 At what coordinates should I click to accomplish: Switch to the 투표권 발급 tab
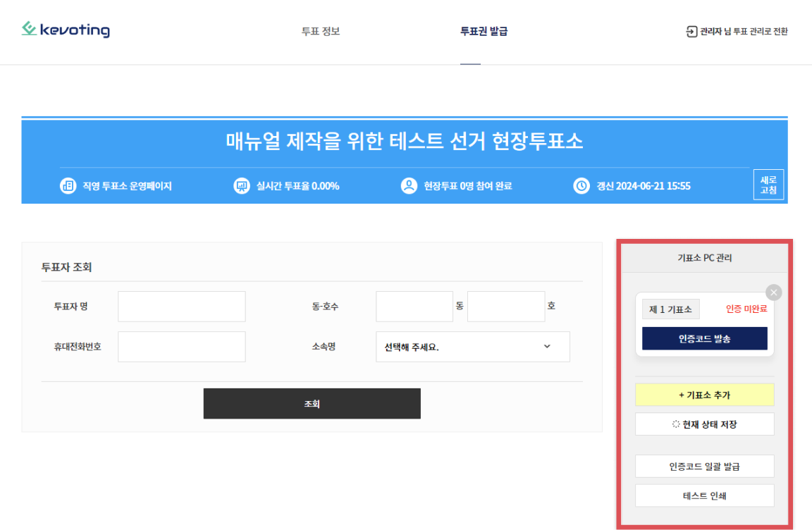tap(484, 32)
